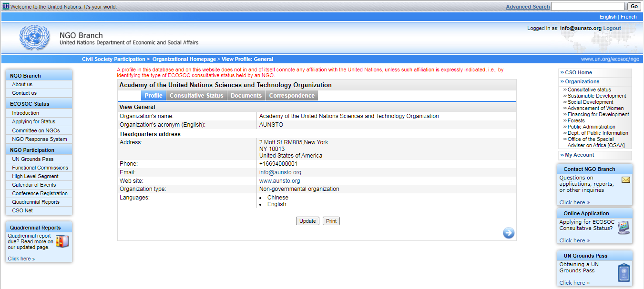
Task: Open the Advancement of Women link
Action: click(x=596, y=108)
